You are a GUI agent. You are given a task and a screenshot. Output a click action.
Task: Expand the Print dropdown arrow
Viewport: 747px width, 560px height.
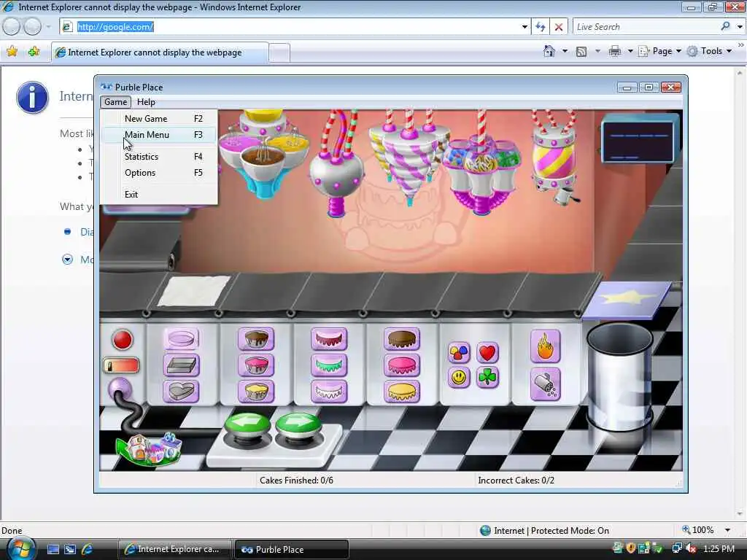(x=630, y=51)
